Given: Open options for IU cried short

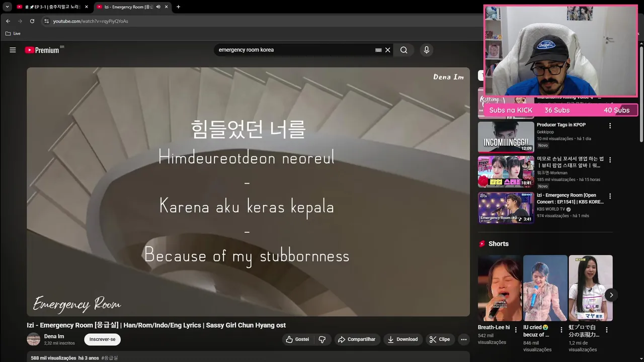Looking at the screenshot, I should click(561, 330).
